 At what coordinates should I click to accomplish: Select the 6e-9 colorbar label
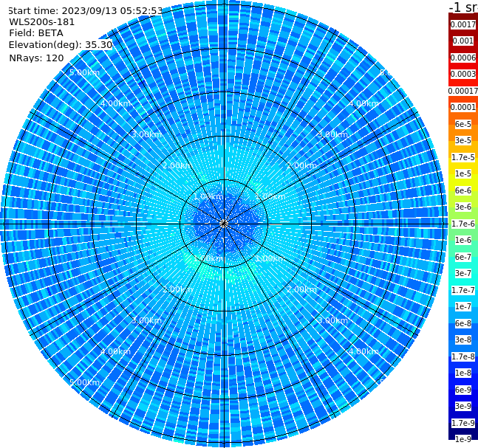tap(463, 390)
